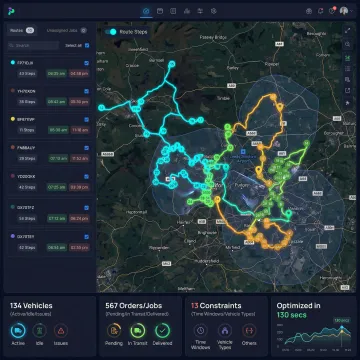360x360 pixels.
Task: Click the cyan color dot of first route
Action: [13, 63]
